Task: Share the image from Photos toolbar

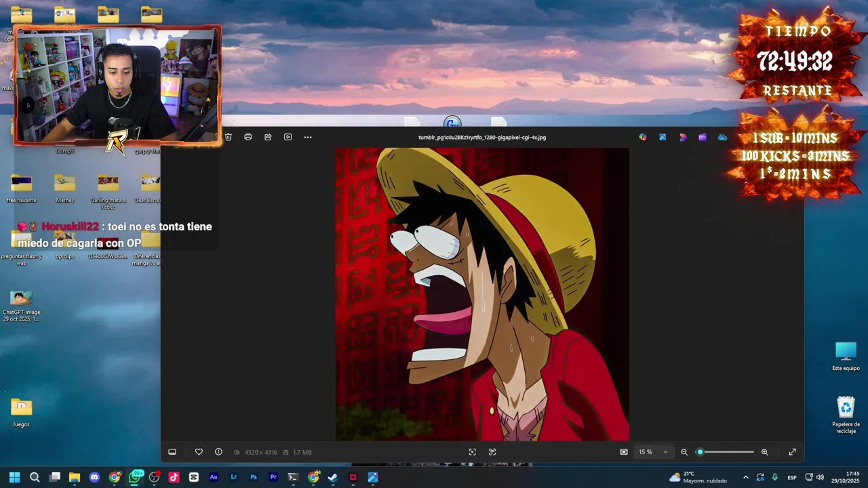Action: (268, 137)
